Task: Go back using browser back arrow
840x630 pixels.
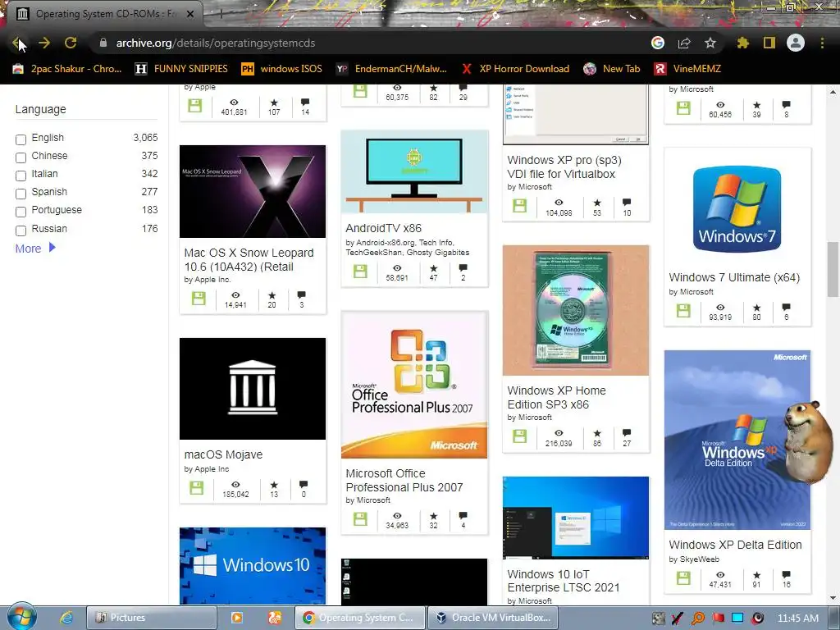Action: pyautogui.click(x=17, y=43)
